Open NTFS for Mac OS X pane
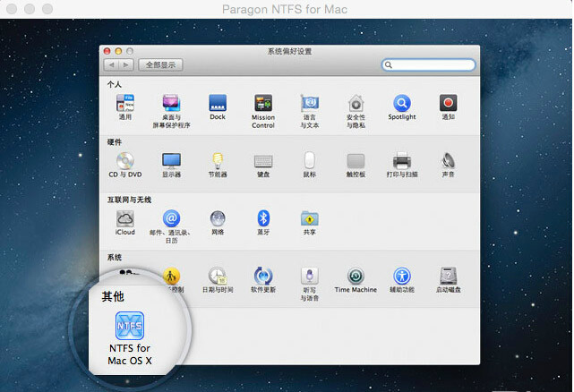The height and width of the screenshot is (392, 574). 130,326
